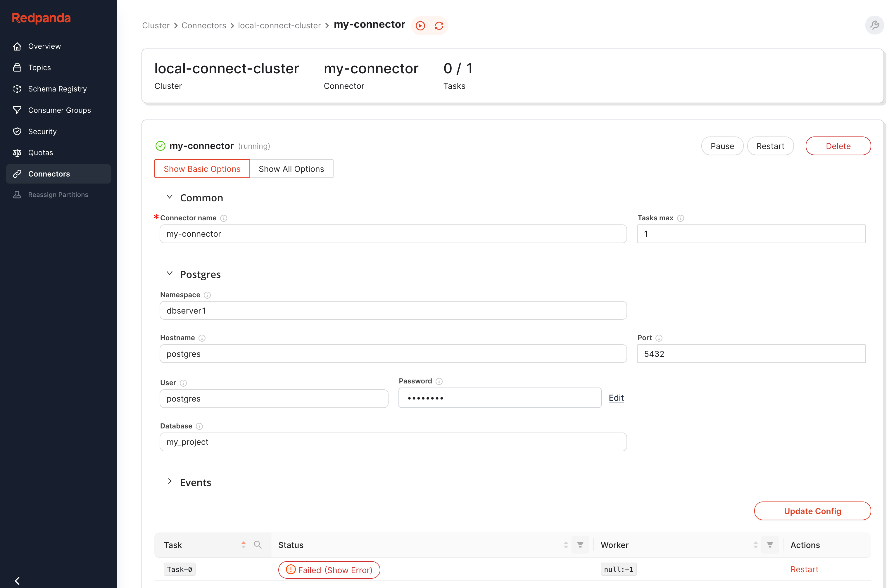Viewport: 894px width, 588px height.
Task: Click the Consumer Groups funnel icon
Action: click(x=17, y=110)
